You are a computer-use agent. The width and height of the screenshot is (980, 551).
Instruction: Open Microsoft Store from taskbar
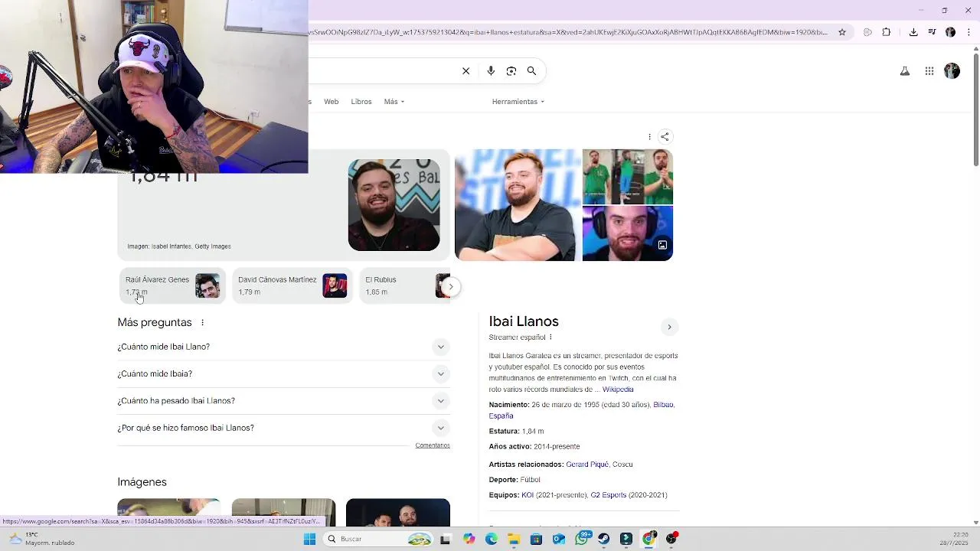point(537,539)
